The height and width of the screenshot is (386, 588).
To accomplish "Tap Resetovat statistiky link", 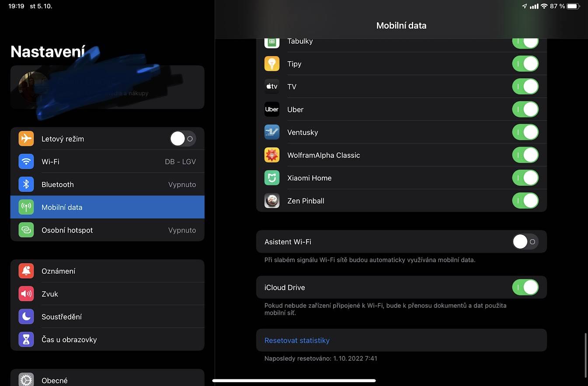I will [297, 340].
